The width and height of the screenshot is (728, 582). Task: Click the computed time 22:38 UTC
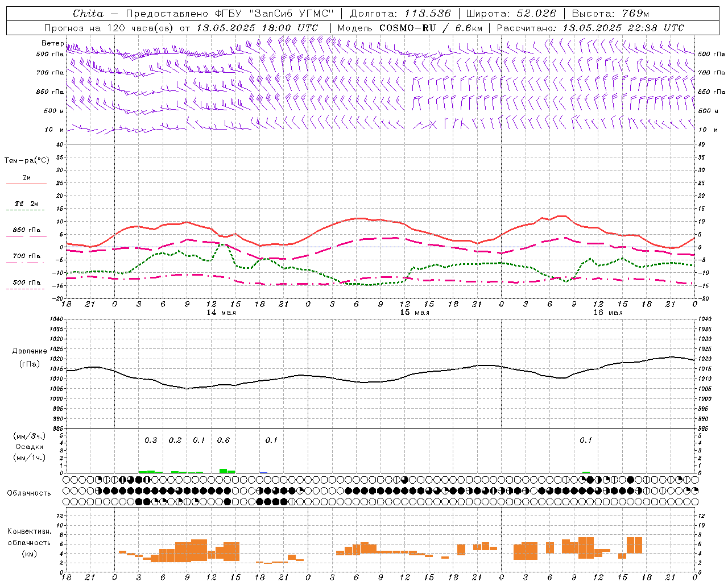coord(656,28)
